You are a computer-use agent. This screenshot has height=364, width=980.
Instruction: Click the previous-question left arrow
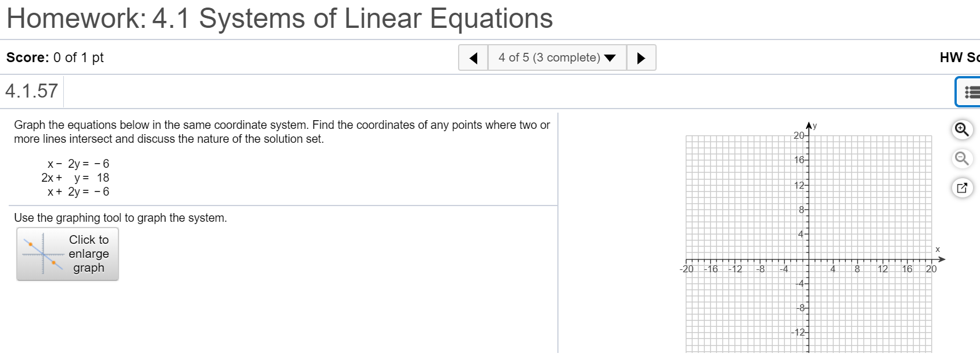point(474,57)
